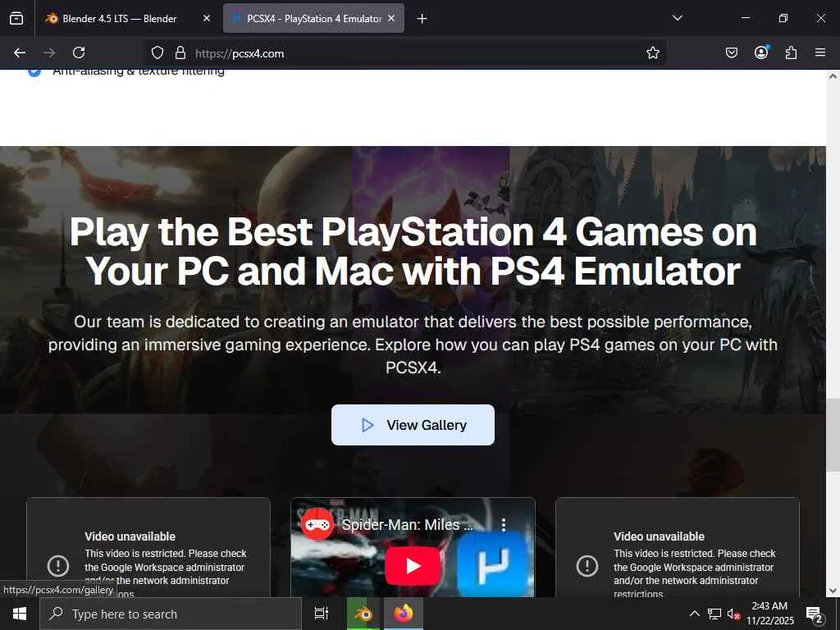This screenshot has width=840, height=630.
Task: Show site security info via padlock
Action: tap(180, 52)
